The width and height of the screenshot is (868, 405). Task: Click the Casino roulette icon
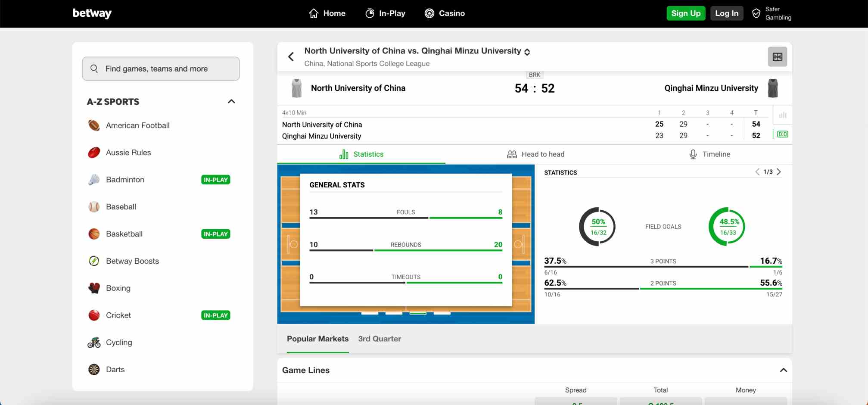(x=429, y=13)
